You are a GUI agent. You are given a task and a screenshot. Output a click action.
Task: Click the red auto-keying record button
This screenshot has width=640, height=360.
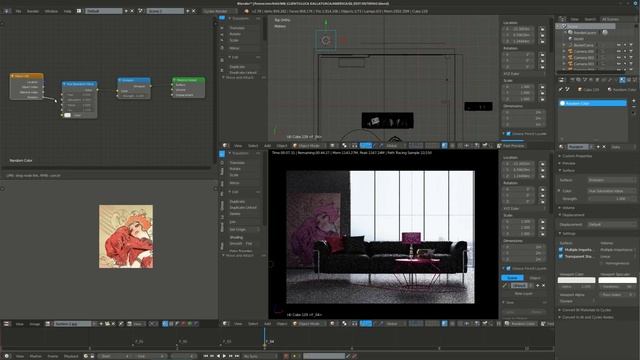286,356
